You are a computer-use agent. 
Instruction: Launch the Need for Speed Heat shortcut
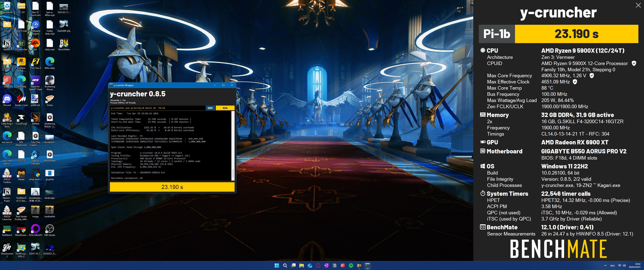click(36, 83)
